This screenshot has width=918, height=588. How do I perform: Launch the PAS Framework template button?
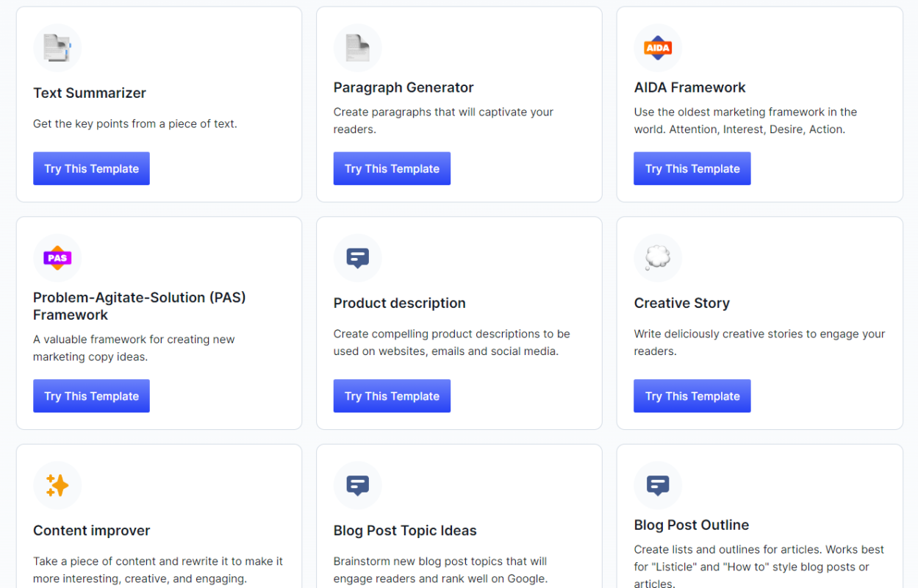[x=91, y=396]
